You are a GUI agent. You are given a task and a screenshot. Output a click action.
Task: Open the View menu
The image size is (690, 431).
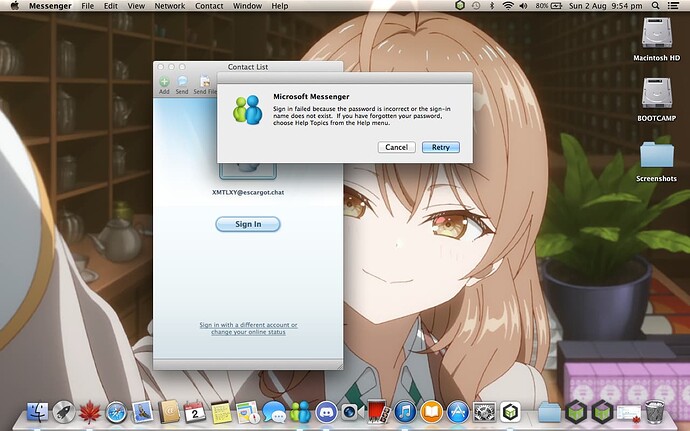click(x=136, y=6)
